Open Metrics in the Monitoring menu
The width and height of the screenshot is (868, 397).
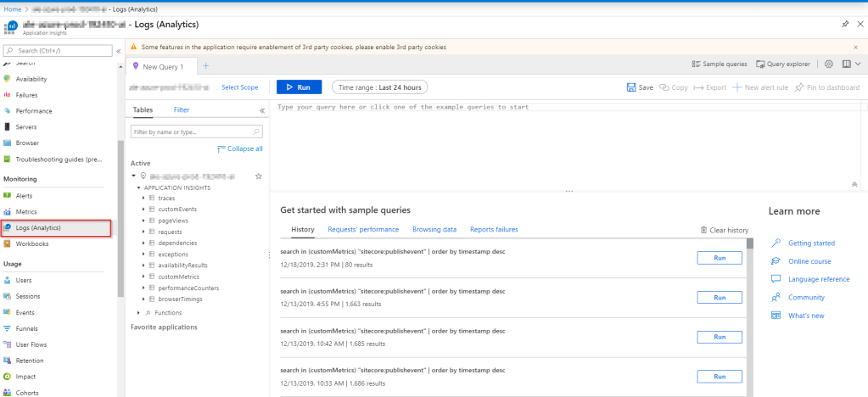(26, 211)
